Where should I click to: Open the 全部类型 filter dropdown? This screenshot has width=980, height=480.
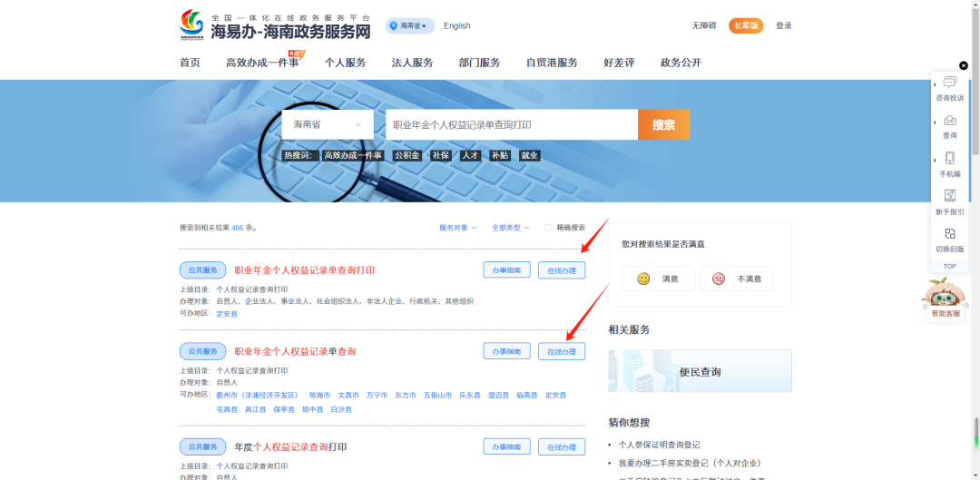[510, 228]
